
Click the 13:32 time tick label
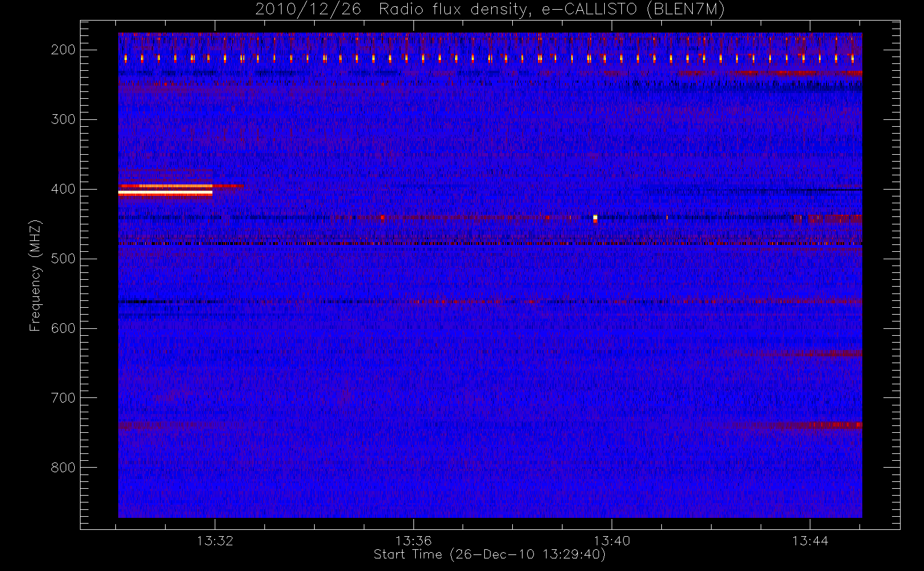(x=215, y=541)
